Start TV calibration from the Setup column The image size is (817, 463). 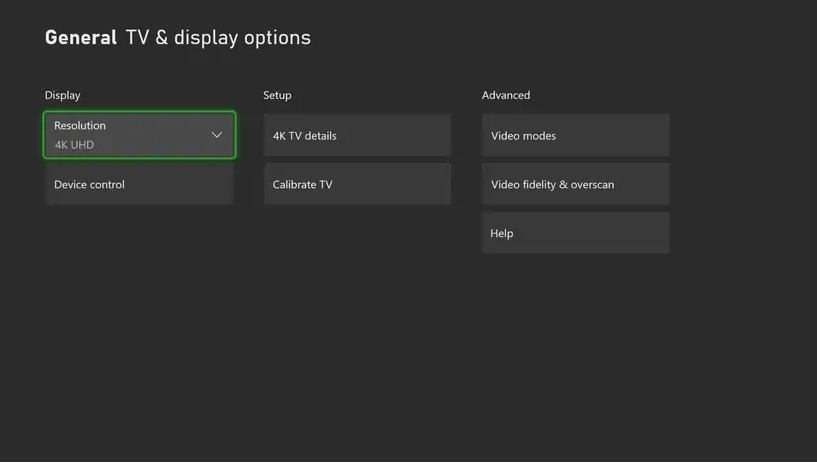357,184
